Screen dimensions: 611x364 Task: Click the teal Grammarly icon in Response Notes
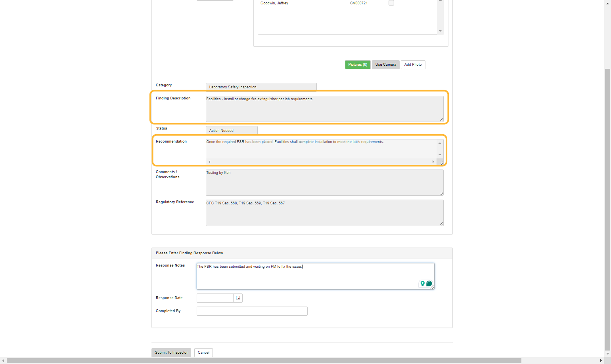[x=429, y=284]
